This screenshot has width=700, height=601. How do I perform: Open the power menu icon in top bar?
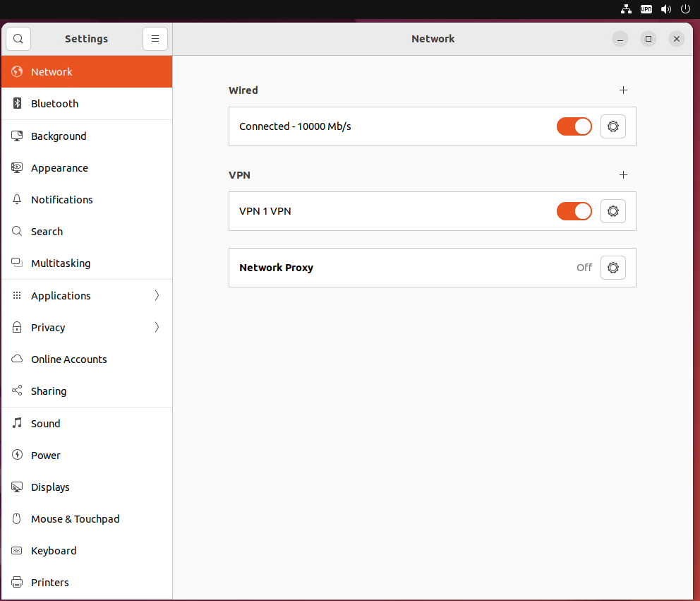(x=685, y=9)
